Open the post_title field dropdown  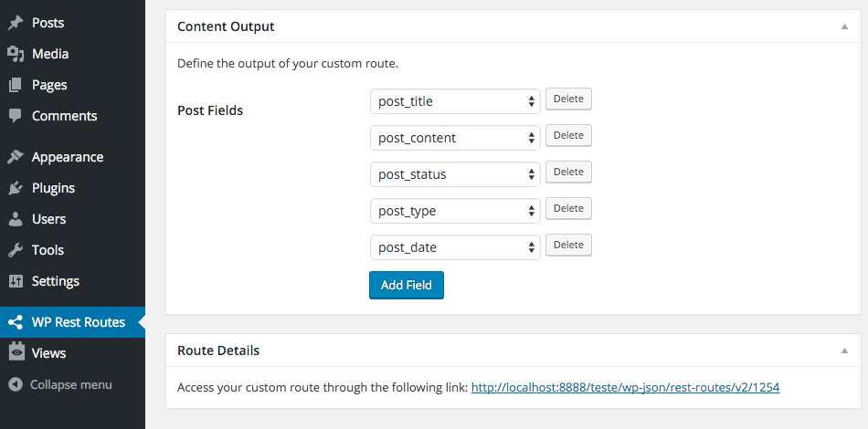(455, 101)
